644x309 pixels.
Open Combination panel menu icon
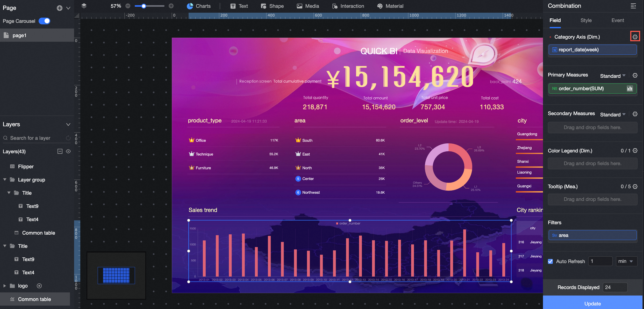(633, 6)
